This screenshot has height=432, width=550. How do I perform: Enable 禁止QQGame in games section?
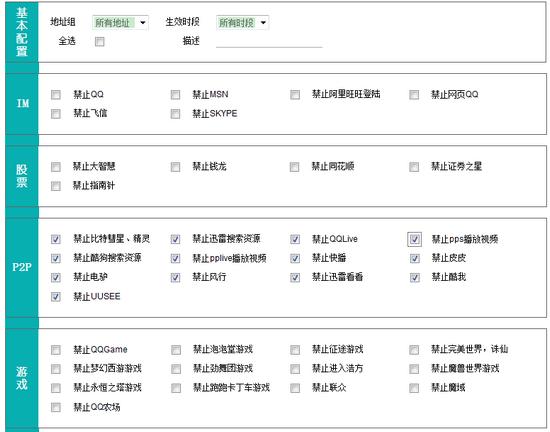click(x=56, y=350)
